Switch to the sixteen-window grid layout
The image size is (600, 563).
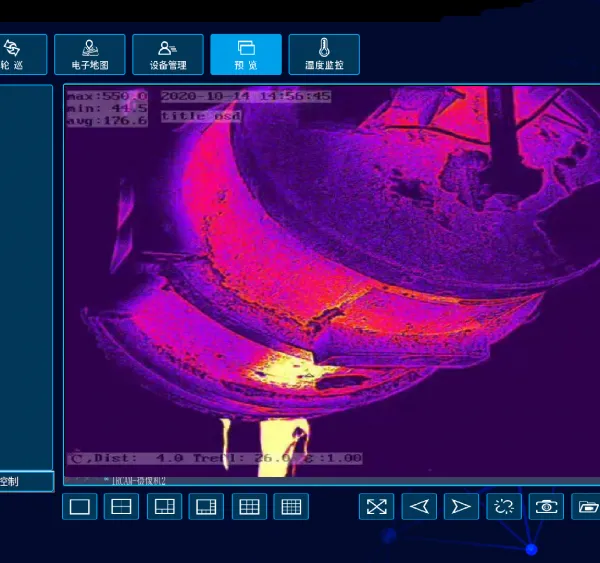click(x=291, y=507)
